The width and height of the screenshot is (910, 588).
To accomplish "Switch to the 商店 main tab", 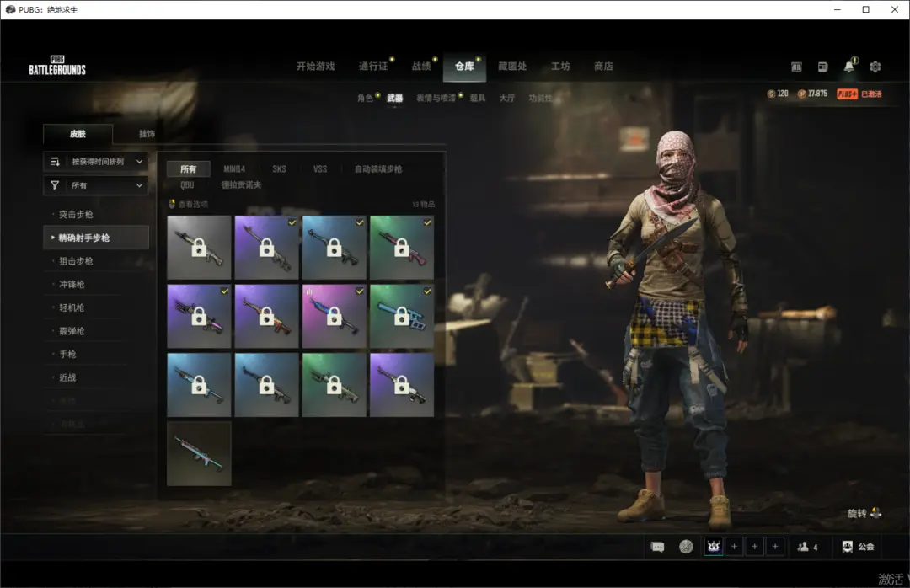I will (x=603, y=67).
